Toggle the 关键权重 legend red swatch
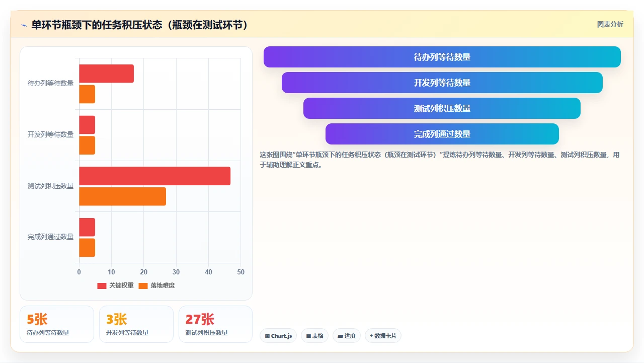This screenshot has width=644, height=363. (102, 286)
